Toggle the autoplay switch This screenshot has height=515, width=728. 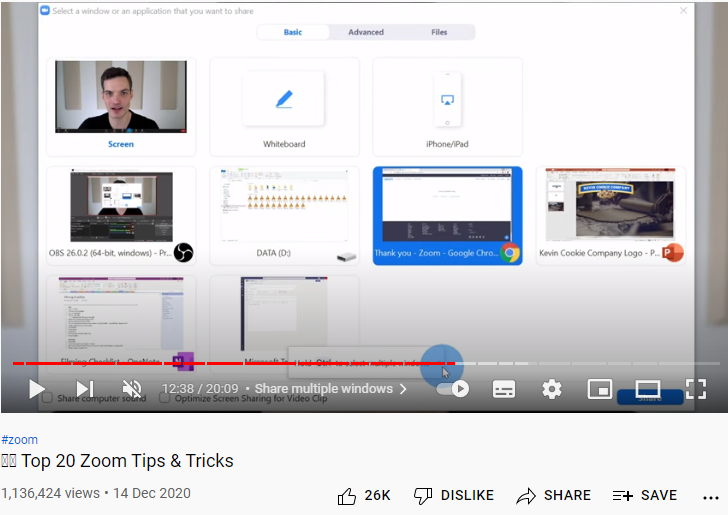(x=453, y=389)
